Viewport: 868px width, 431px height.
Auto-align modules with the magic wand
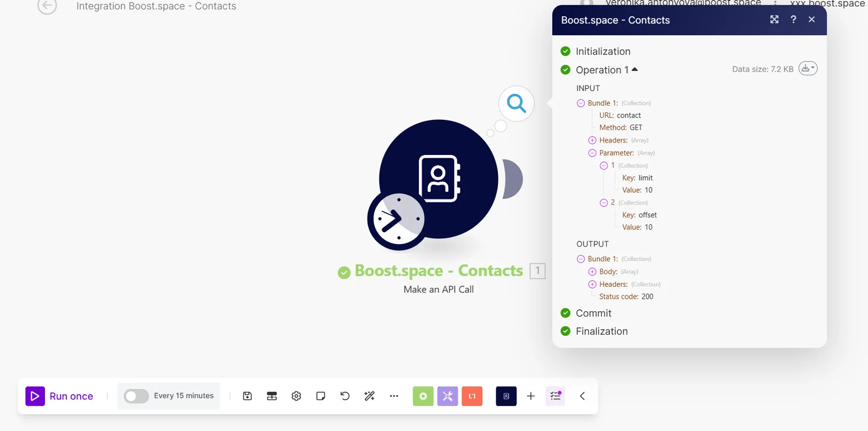(x=369, y=396)
